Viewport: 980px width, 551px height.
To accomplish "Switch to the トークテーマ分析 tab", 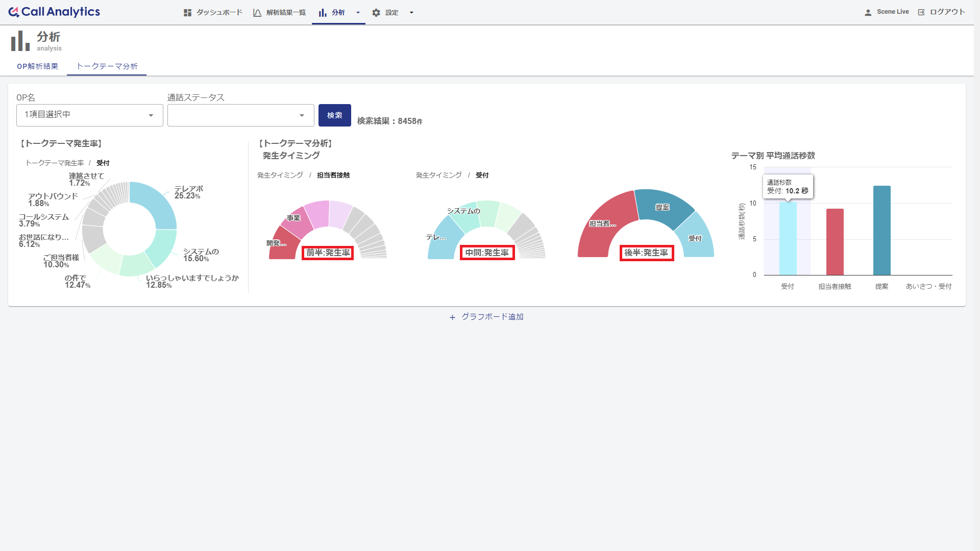I will pyautogui.click(x=107, y=66).
